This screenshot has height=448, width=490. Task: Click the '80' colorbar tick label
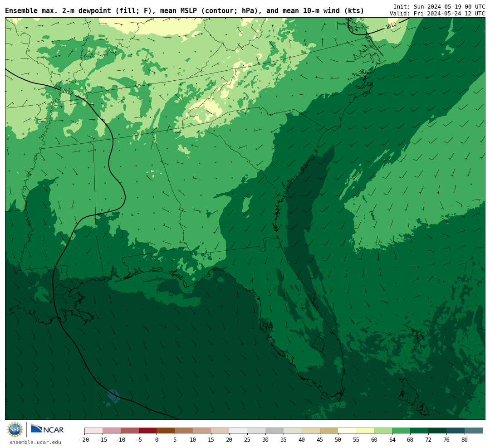(465, 439)
